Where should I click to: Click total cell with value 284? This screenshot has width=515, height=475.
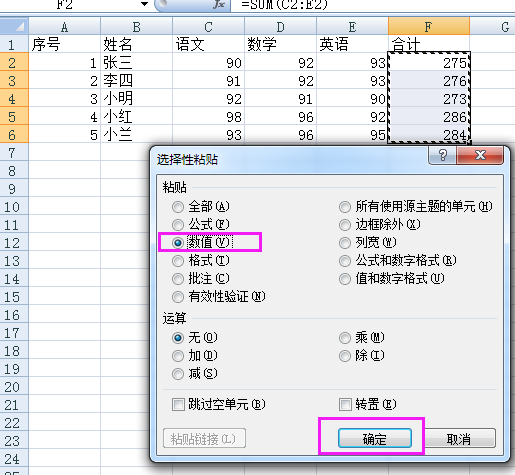click(x=429, y=134)
